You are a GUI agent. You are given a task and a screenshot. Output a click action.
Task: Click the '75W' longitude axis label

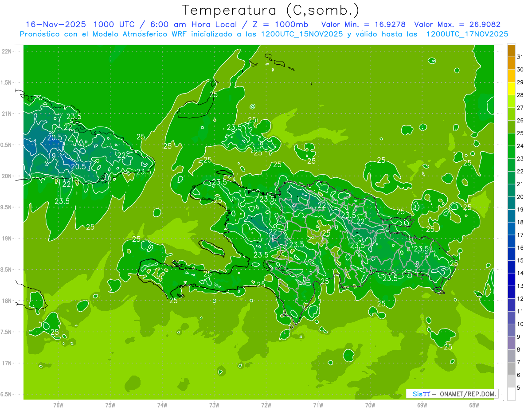coord(110,405)
